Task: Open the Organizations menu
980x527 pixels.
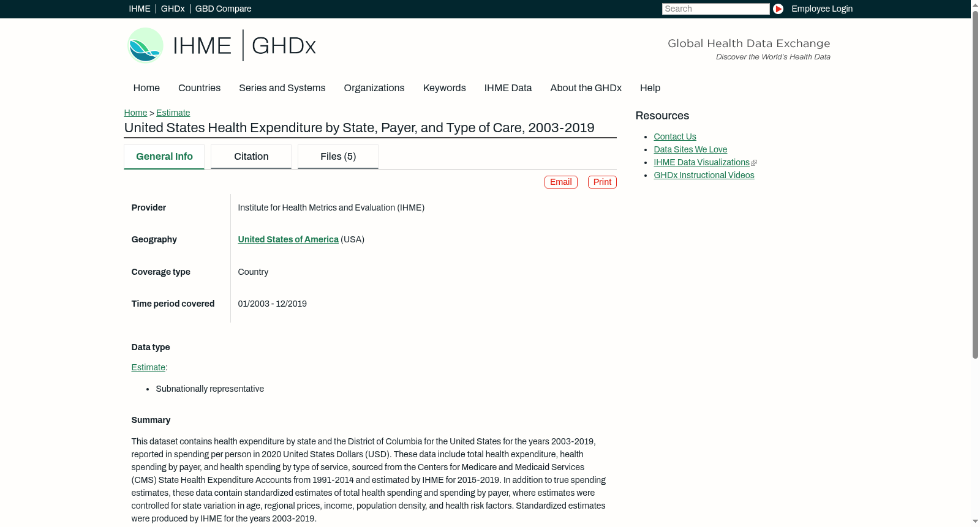Action: click(x=374, y=88)
